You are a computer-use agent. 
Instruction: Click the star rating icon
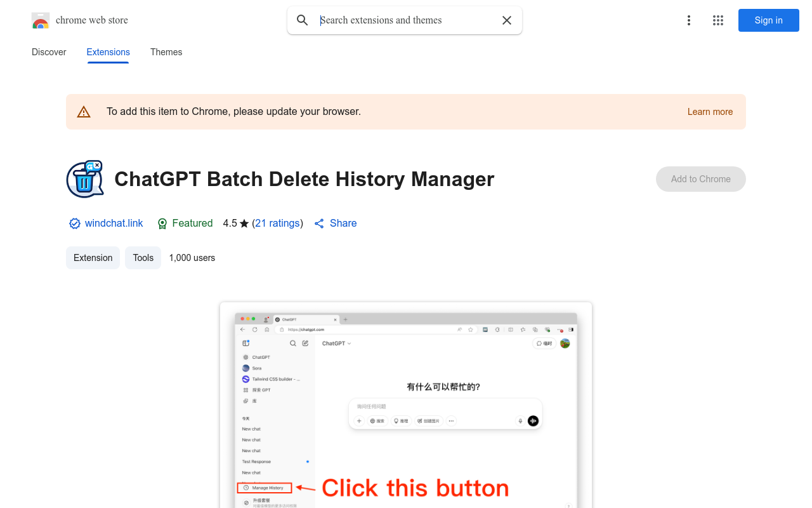(244, 223)
